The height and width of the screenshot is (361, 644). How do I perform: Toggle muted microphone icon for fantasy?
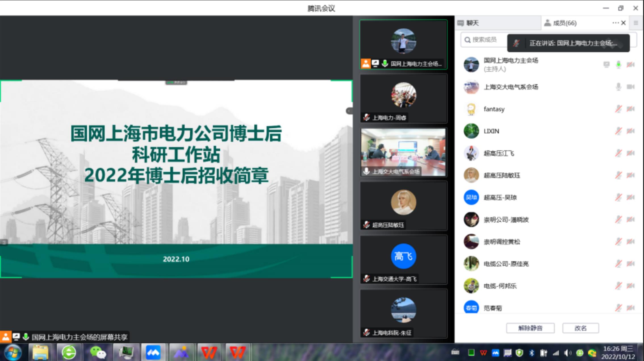tap(618, 109)
